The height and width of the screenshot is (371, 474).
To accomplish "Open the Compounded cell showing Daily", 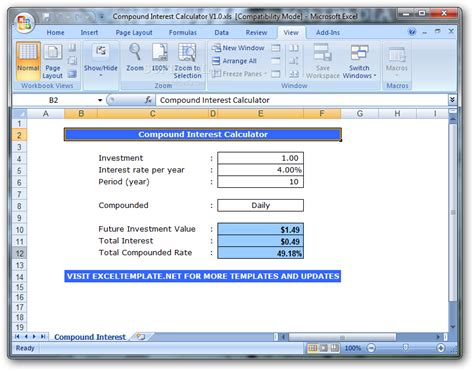I will 260,205.
